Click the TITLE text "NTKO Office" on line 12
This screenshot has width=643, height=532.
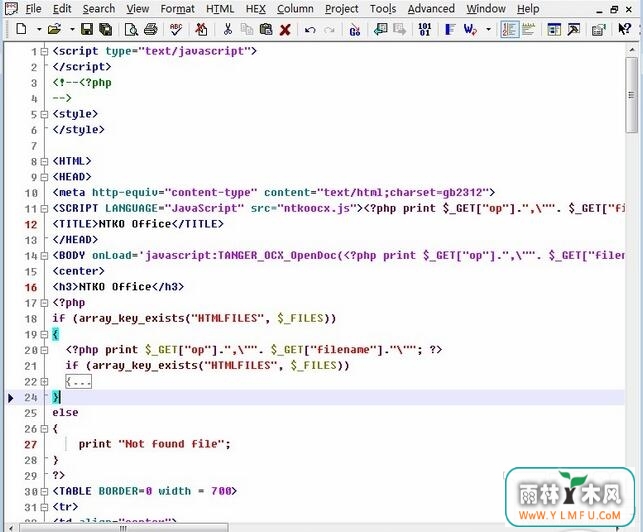[x=135, y=224]
